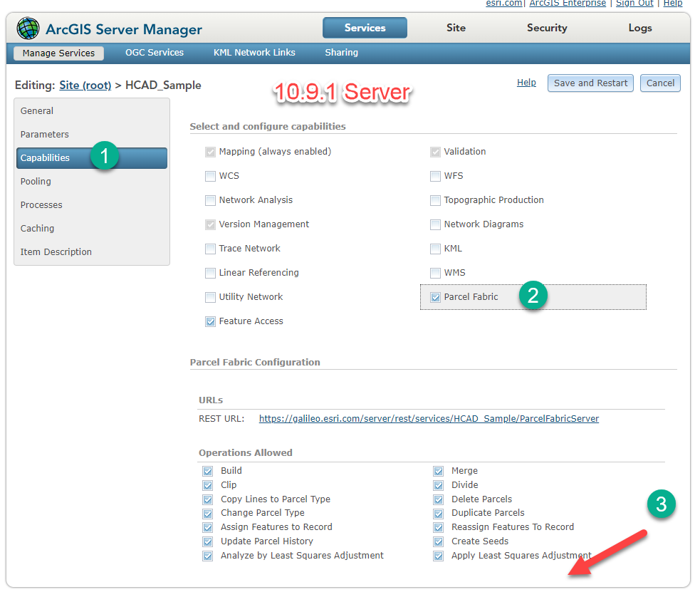This screenshot has width=700, height=602.
Task: Enable the WFS capability checkbox
Action: click(435, 177)
